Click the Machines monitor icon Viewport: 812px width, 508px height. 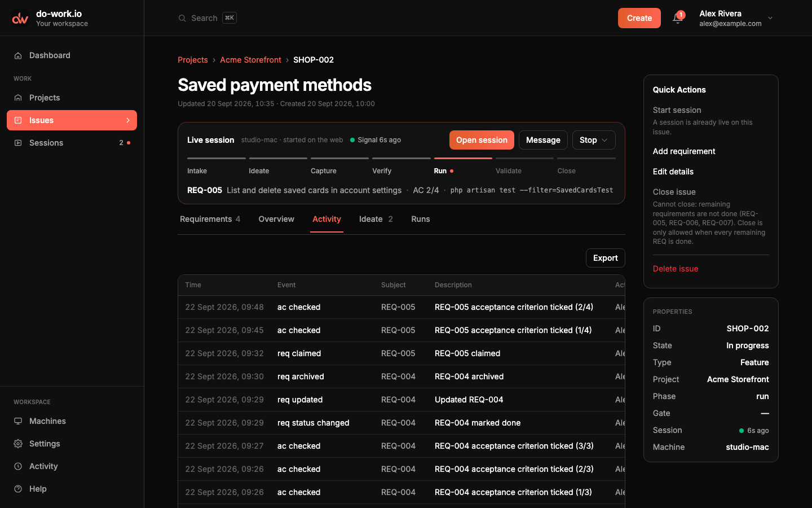(x=18, y=421)
